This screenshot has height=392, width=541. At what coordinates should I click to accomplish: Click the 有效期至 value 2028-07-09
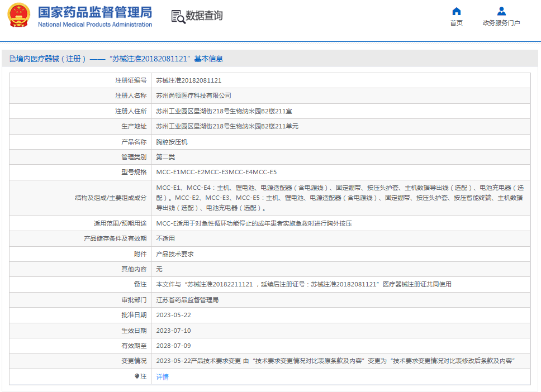(173, 346)
